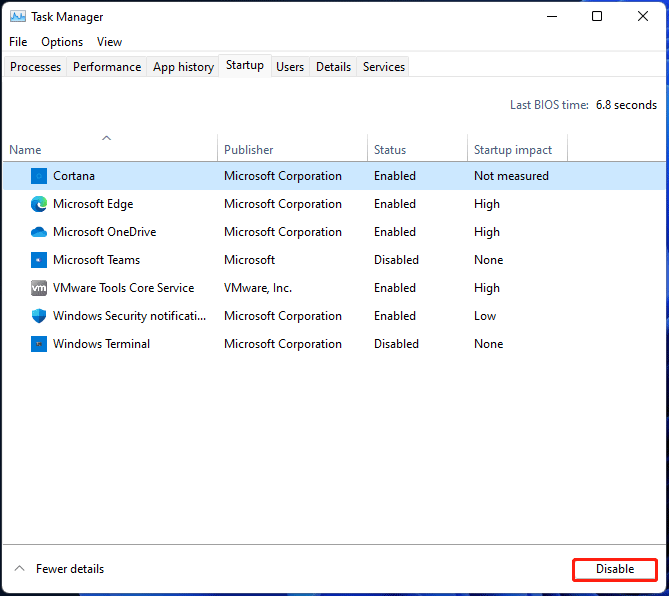Select the Microsoft Teams icon
The width and height of the screenshot is (669, 596).
pyautogui.click(x=39, y=260)
